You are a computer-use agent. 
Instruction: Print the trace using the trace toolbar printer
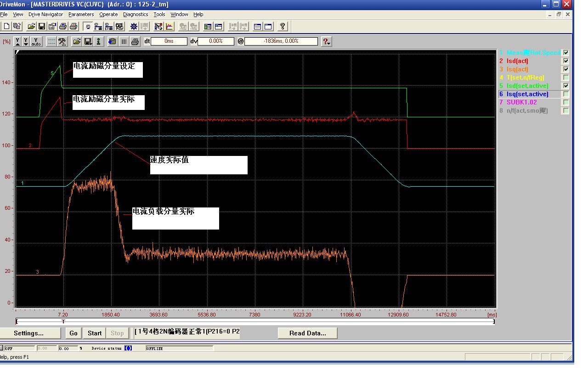[135, 41]
